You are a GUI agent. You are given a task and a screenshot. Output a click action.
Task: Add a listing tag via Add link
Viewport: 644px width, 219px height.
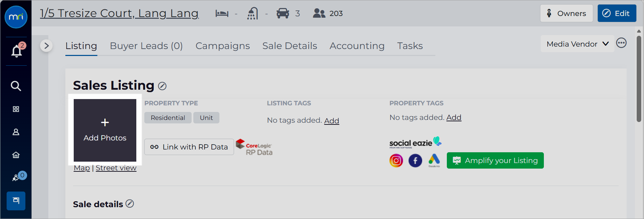(x=332, y=121)
